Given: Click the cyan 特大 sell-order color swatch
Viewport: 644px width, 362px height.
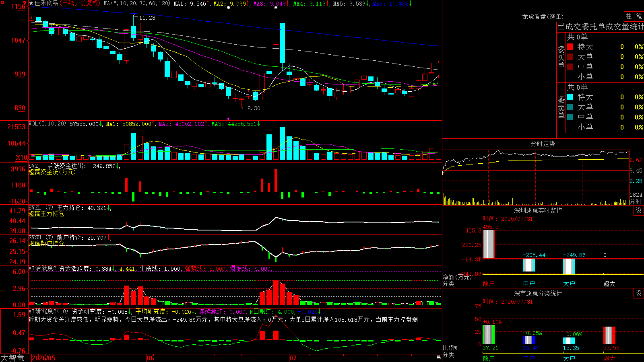Looking at the screenshot, I should 570,97.
